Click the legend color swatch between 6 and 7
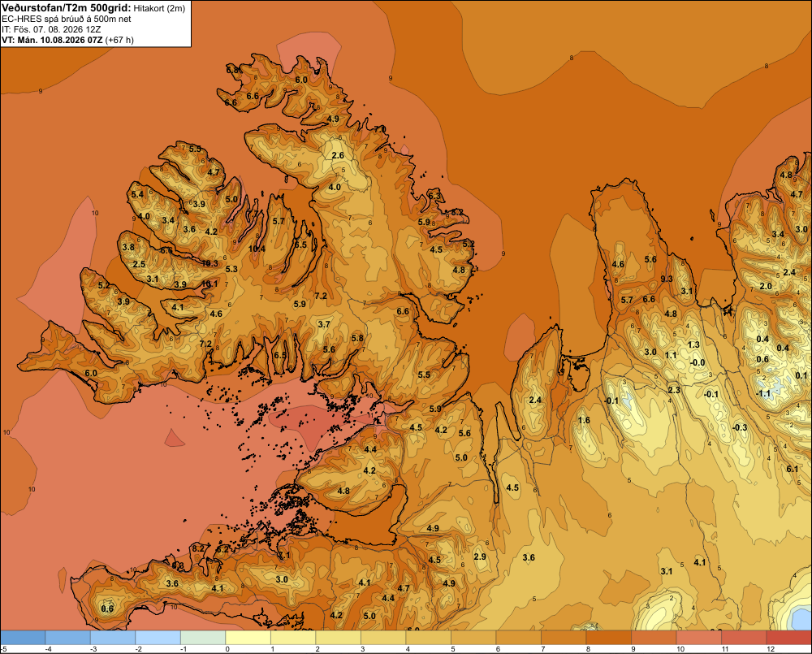Screen dimensions: 812x654 point(518,638)
